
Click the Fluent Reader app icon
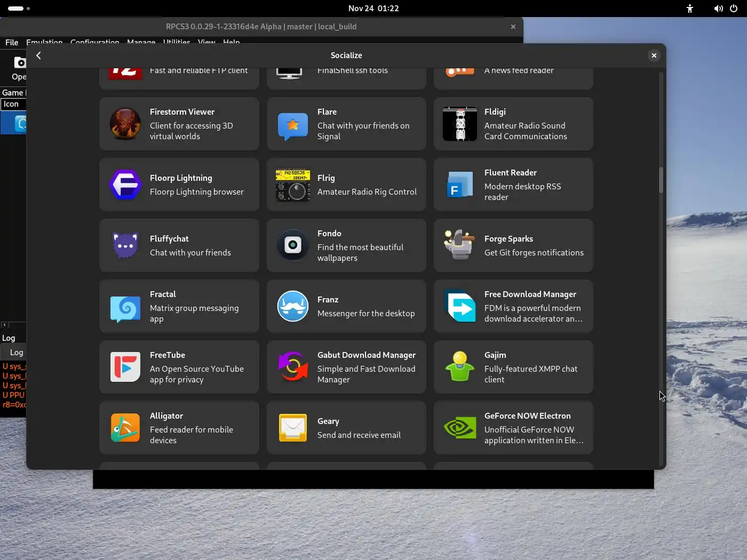tap(460, 185)
